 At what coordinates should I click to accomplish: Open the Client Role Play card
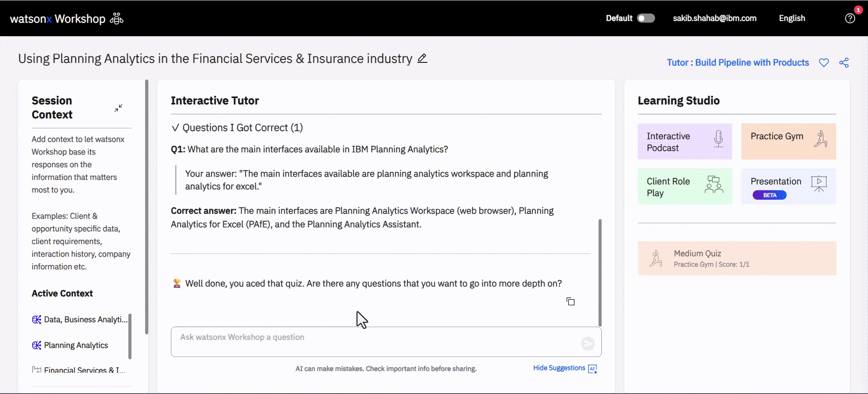click(x=685, y=187)
